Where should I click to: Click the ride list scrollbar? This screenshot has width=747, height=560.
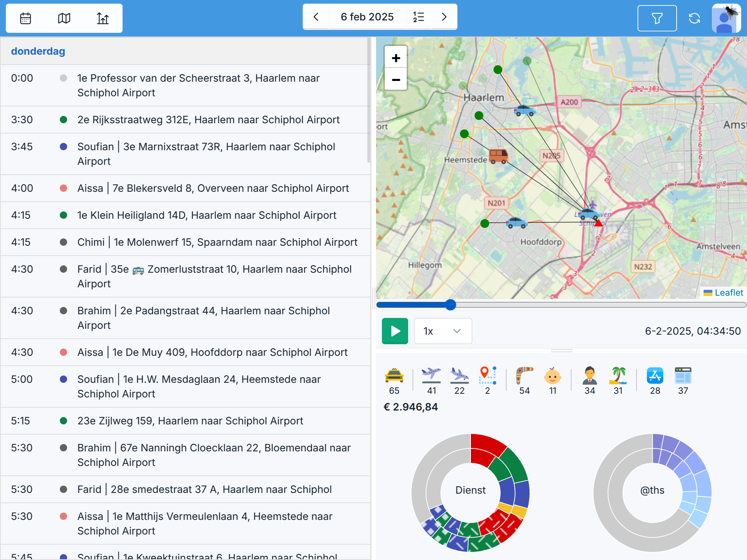[x=369, y=100]
